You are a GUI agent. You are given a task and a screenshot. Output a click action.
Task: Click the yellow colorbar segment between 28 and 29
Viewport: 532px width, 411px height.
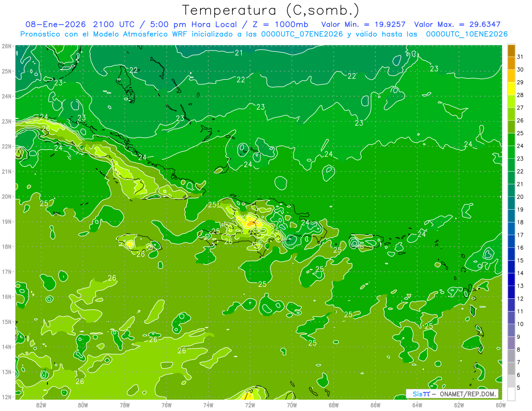(x=511, y=89)
